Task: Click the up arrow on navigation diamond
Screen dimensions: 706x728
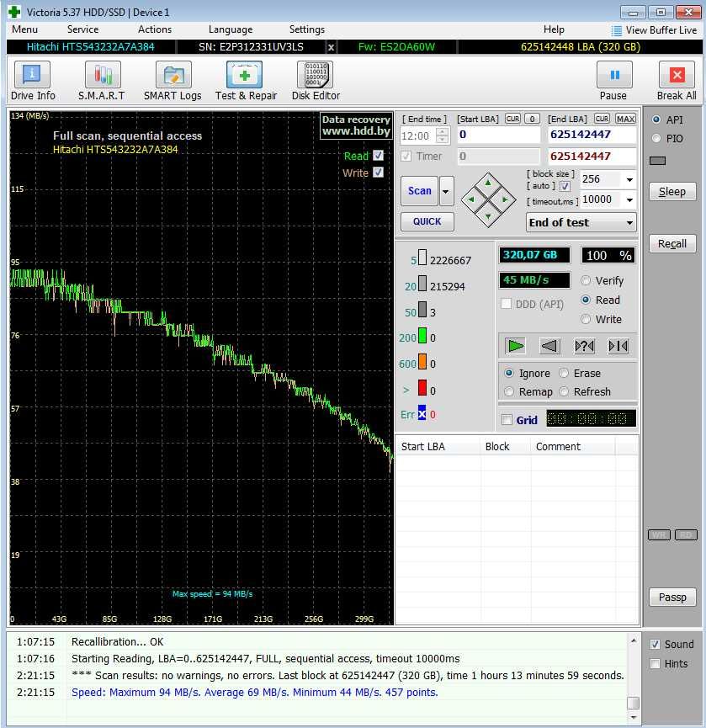Action: (x=488, y=183)
